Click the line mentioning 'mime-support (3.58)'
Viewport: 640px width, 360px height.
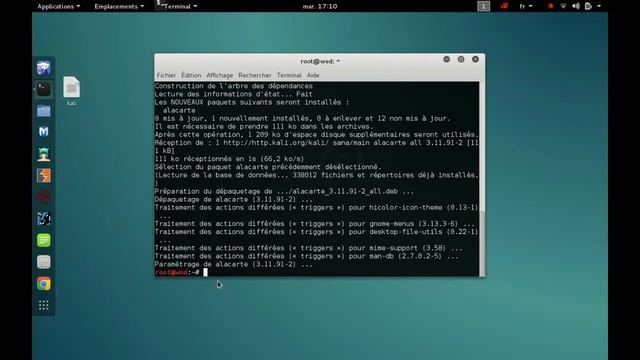[308, 248]
